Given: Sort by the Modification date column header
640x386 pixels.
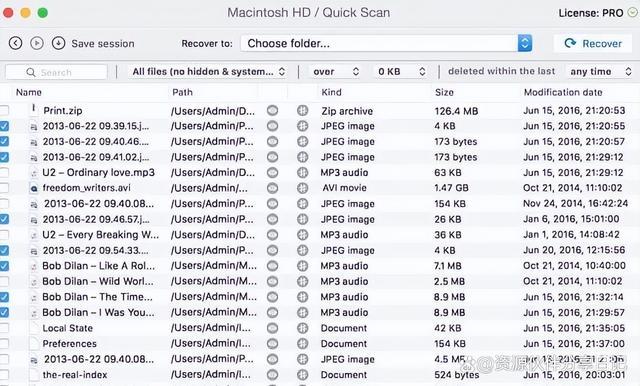Looking at the screenshot, I should [x=563, y=92].
